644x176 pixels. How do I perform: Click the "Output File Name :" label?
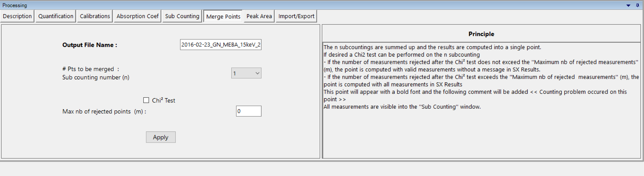coord(89,45)
